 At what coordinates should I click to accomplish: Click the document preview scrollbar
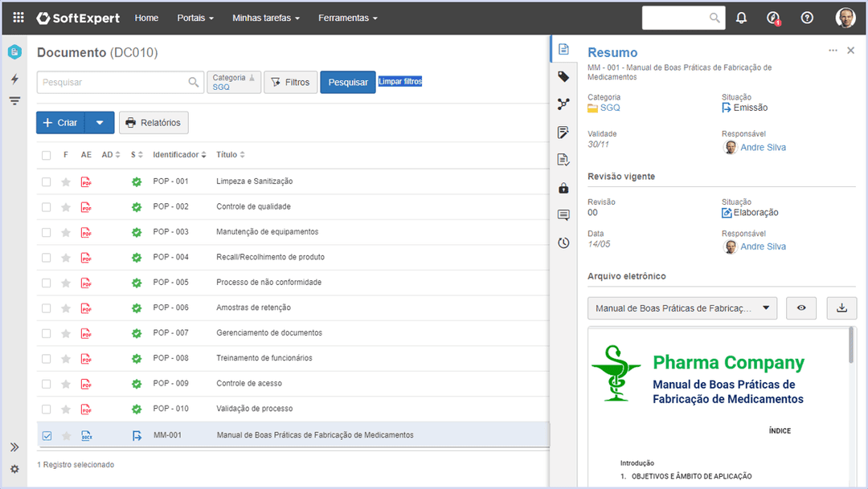pyautogui.click(x=851, y=346)
